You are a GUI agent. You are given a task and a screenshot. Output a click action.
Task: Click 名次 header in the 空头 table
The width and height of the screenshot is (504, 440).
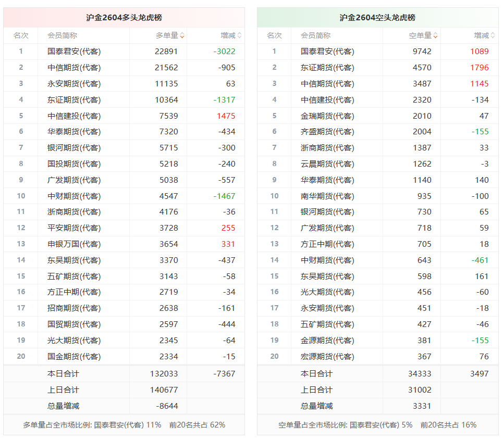pyautogui.click(x=274, y=35)
